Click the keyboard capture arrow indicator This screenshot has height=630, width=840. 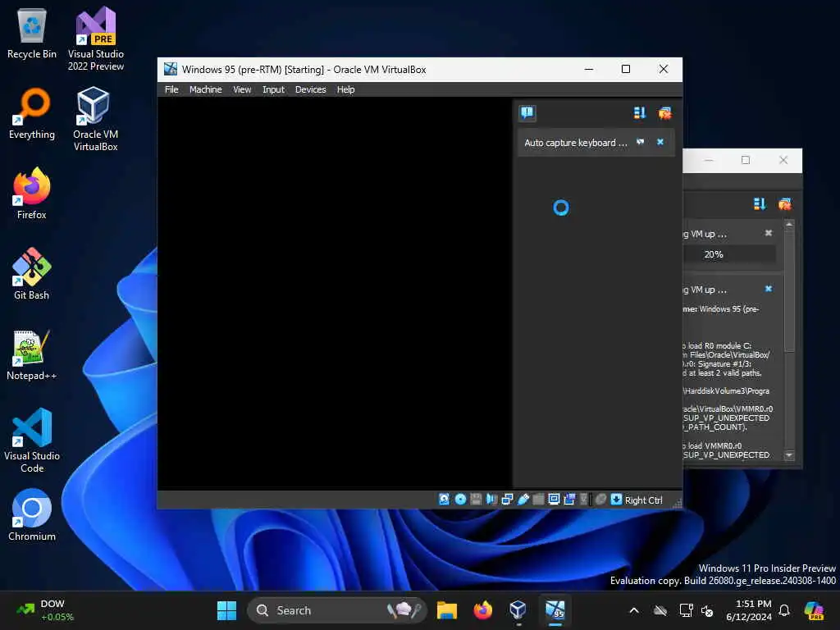(617, 500)
